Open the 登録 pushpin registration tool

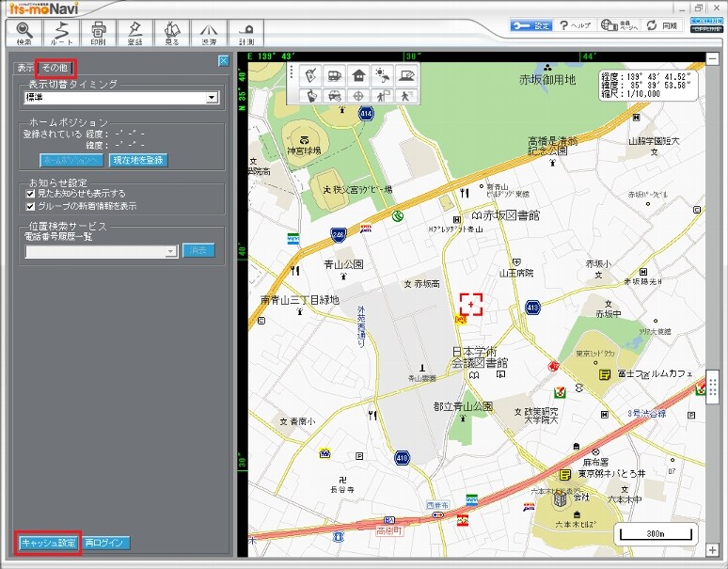coord(135,33)
